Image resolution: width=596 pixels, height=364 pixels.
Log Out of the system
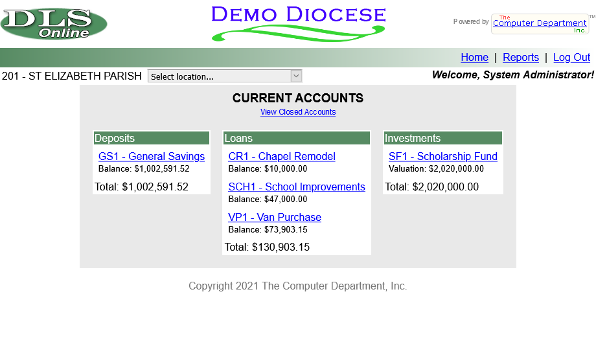(571, 58)
